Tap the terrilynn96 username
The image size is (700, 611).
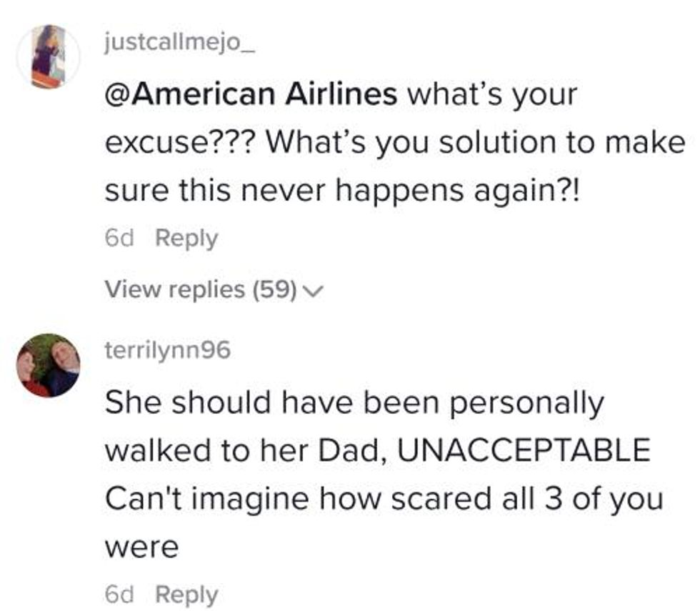[167, 351]
